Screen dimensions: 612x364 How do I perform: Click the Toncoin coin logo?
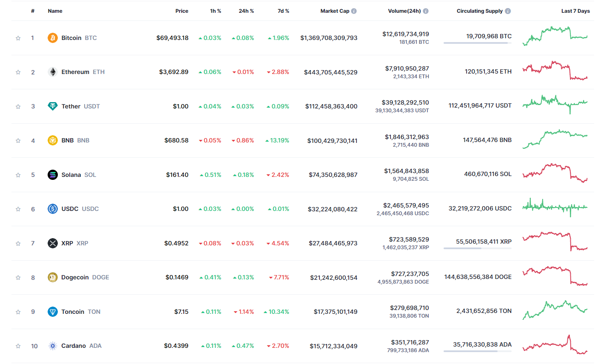click(x=53, y=312)
